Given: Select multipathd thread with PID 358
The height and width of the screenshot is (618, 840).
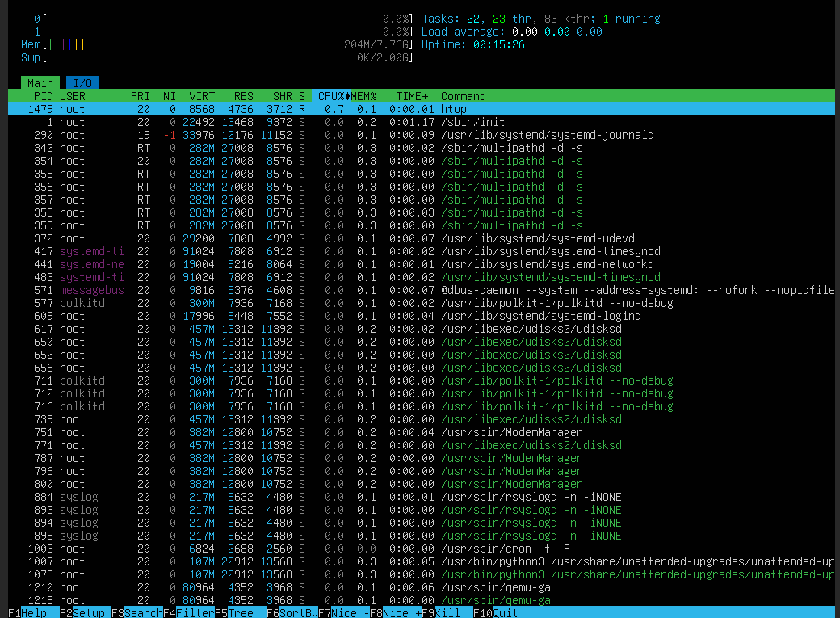Looking at the screenshot, I should point(422,212).
